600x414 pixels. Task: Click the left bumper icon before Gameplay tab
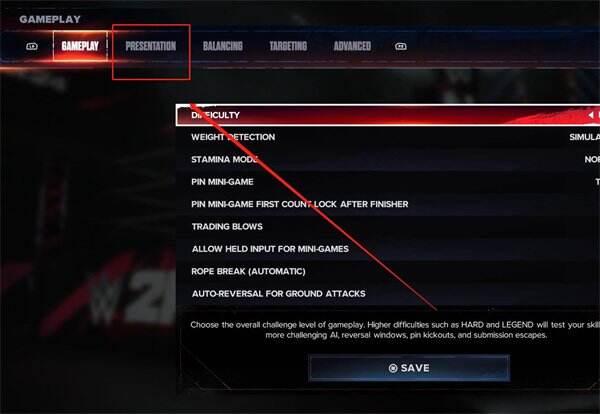[x=32, y=46]
